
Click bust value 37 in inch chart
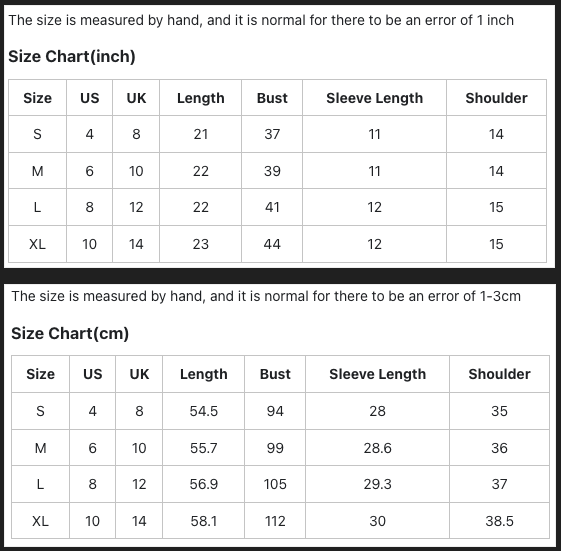point(272,135)
